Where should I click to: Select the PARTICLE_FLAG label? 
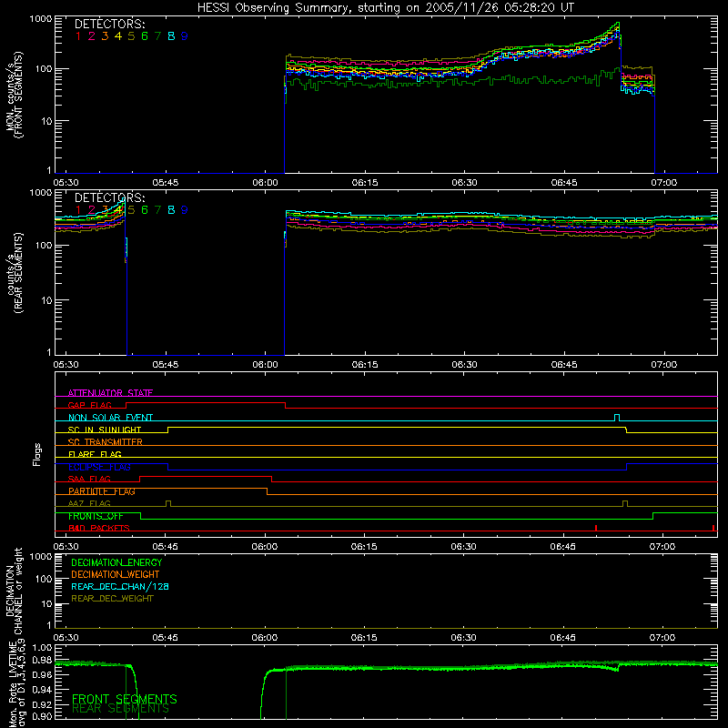point(102,491)
